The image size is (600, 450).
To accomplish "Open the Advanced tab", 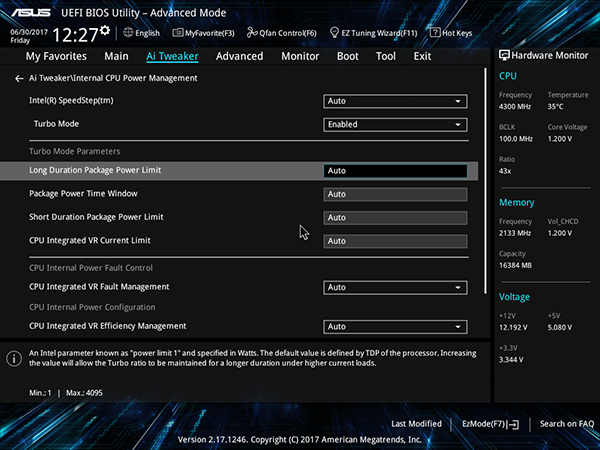I will 240,56.
